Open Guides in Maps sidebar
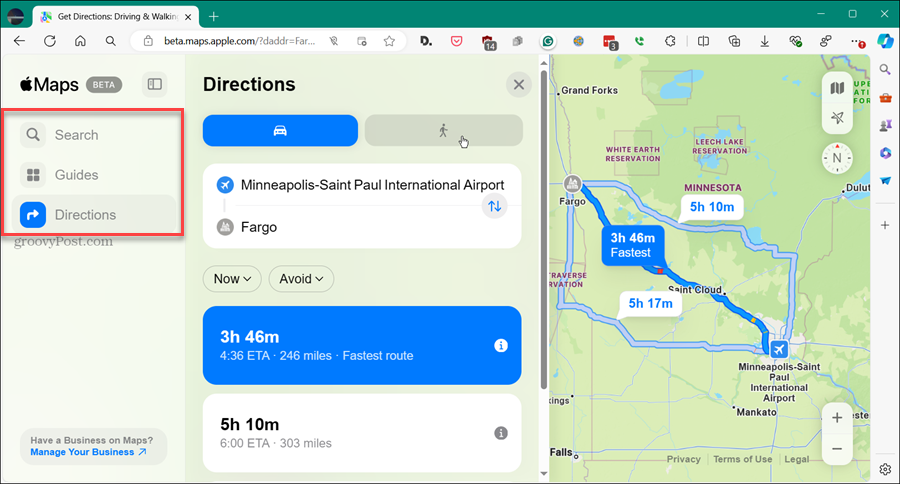The height and width of the screenshot is (484, 900). (x=94, y=175)
